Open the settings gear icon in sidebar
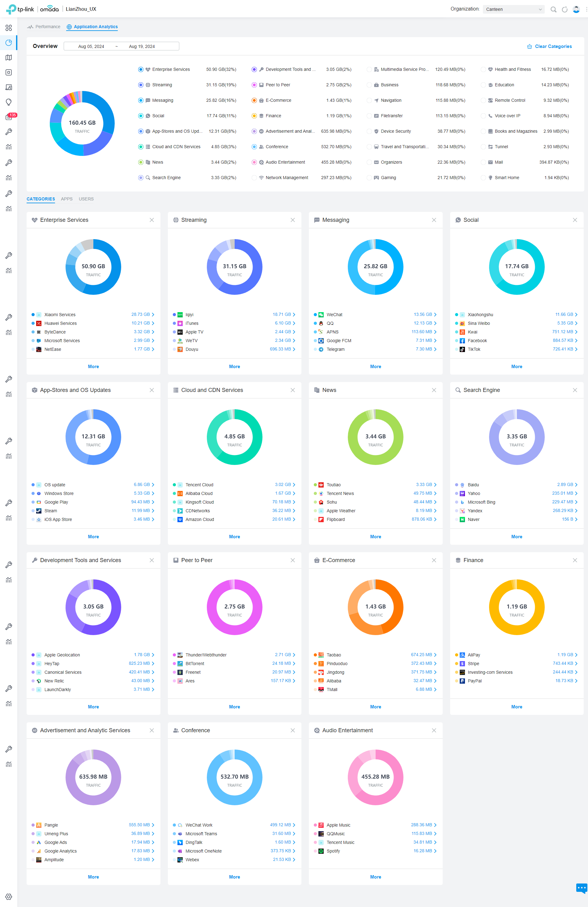588x907 pixels. [8, 897]
